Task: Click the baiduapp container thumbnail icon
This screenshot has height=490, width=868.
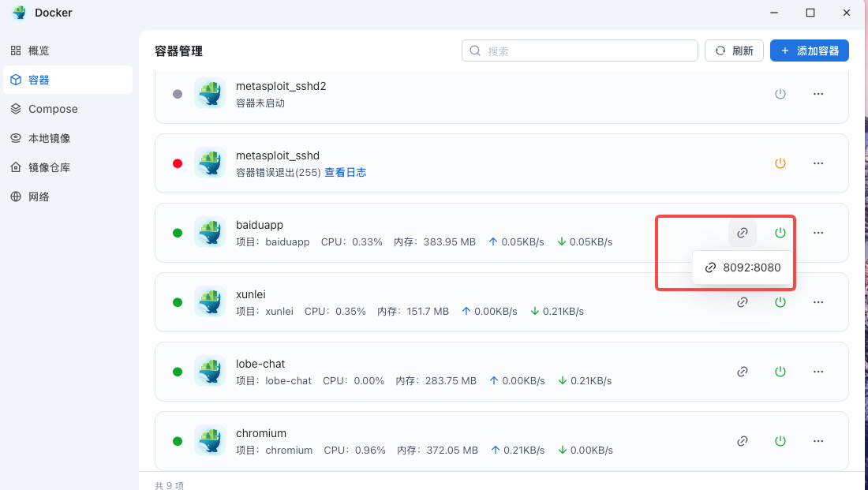Action: (210, 233)
